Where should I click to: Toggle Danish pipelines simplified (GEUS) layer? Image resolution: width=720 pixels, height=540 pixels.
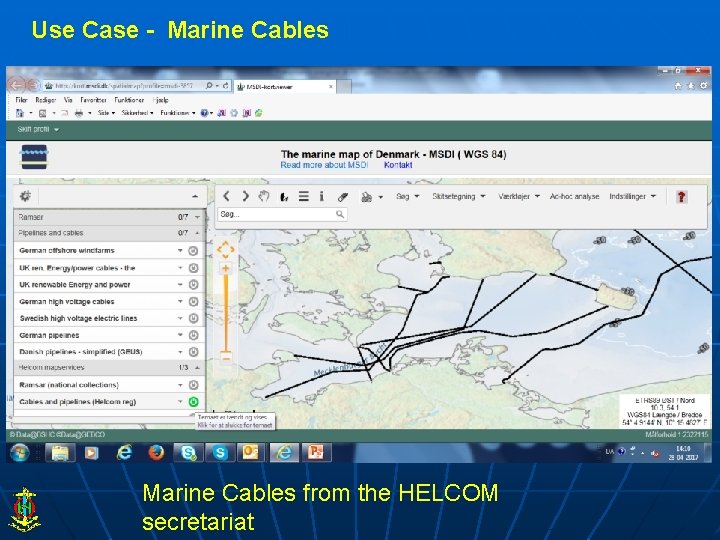click(x=193, y=352)
